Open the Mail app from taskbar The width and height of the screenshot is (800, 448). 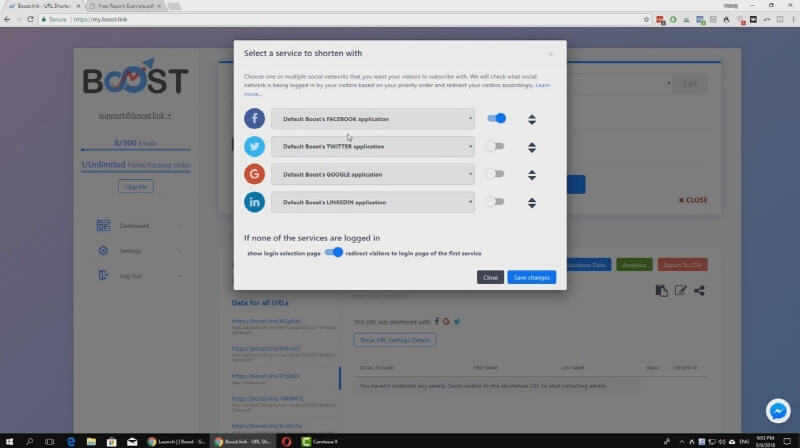[132, 441]
